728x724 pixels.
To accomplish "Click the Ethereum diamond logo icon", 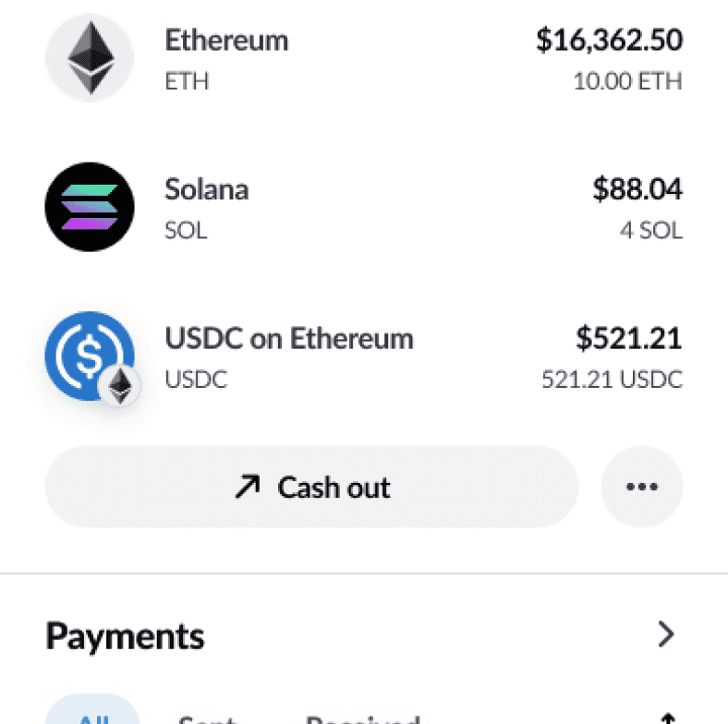I will [x=90, y=57].
